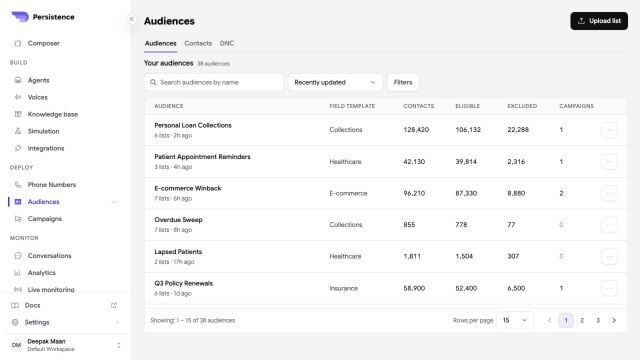
Task: Click the 128,420 contacts value
Action: point(416,130)
